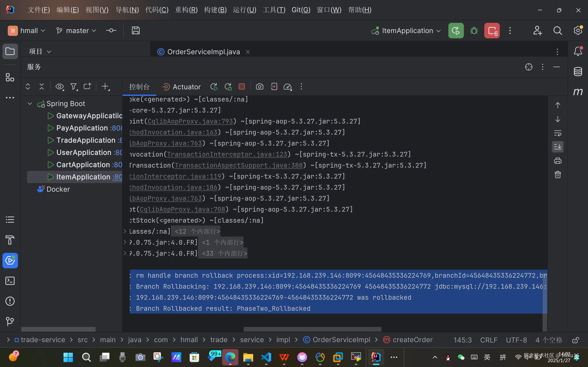Toggle soft-wrap in console output
The image size is (588, 367).
pos(558,133)
